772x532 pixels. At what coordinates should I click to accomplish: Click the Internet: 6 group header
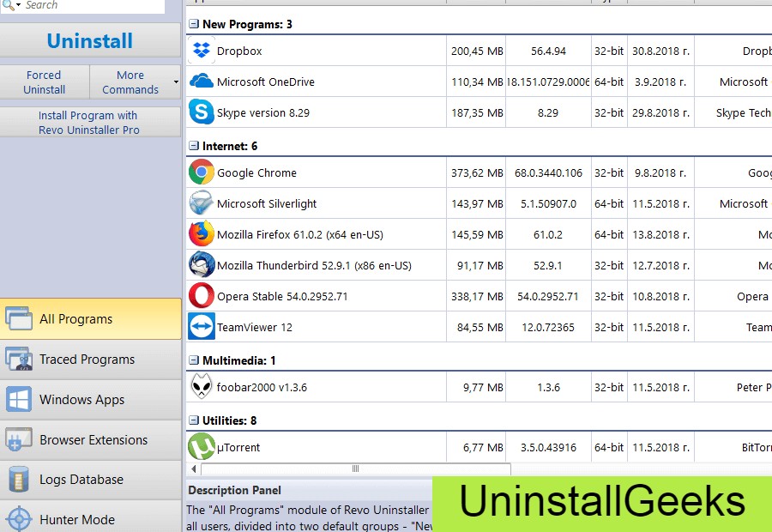pos(229,146)
